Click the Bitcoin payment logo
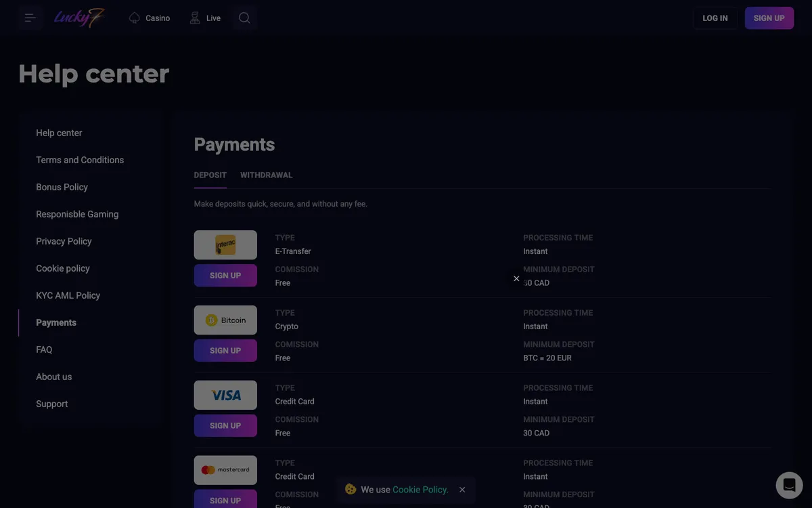The image size is (812, 508). click(225, 320)
